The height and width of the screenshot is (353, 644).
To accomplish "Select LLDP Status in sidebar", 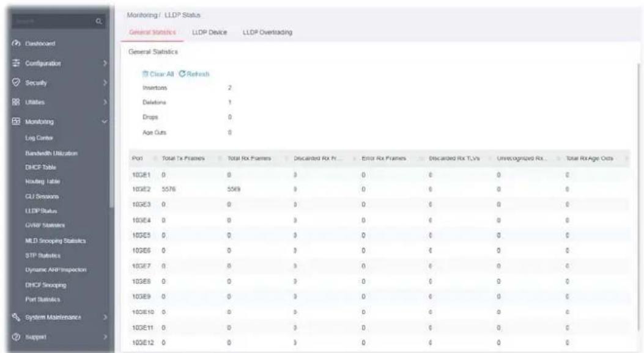I will point(41,211).
